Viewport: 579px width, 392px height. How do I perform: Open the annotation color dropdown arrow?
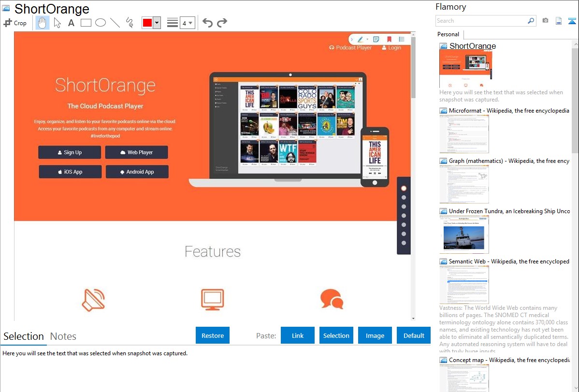click(157, 23)
